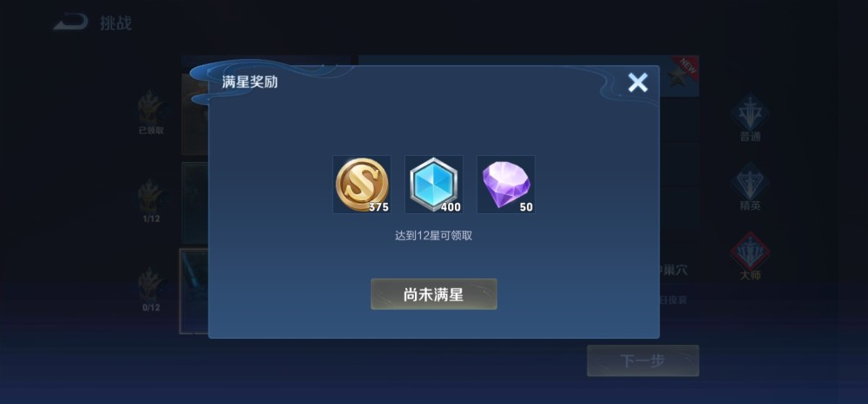Tap the blue hexagon crystal reward
The width and height of the screenshot is (868, 404).
tap(433, 185)
